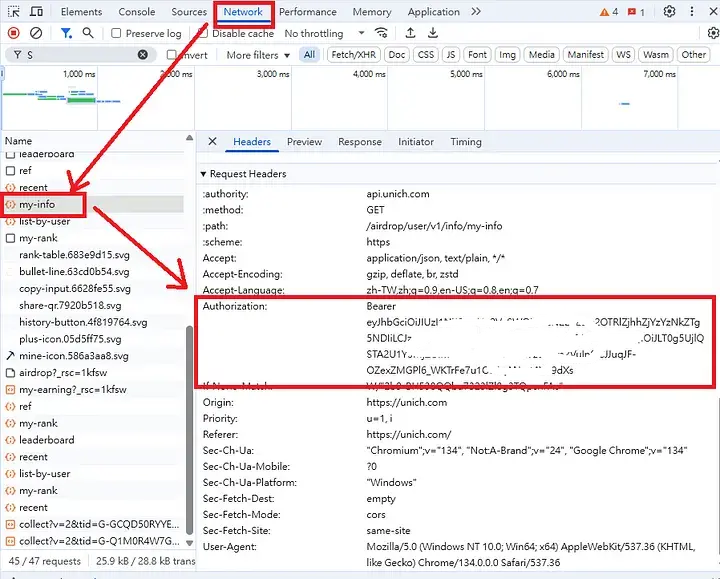
Task: Select history-button.4f819764.svg request
Action: (94, 322)
